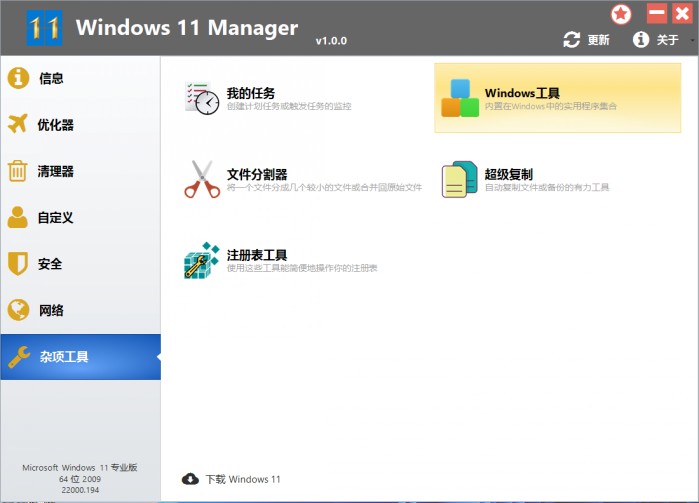Minimize the Windows 11 Manager window
The width and height of the screenshot is (699, 503).
click(x=657, y=14)
